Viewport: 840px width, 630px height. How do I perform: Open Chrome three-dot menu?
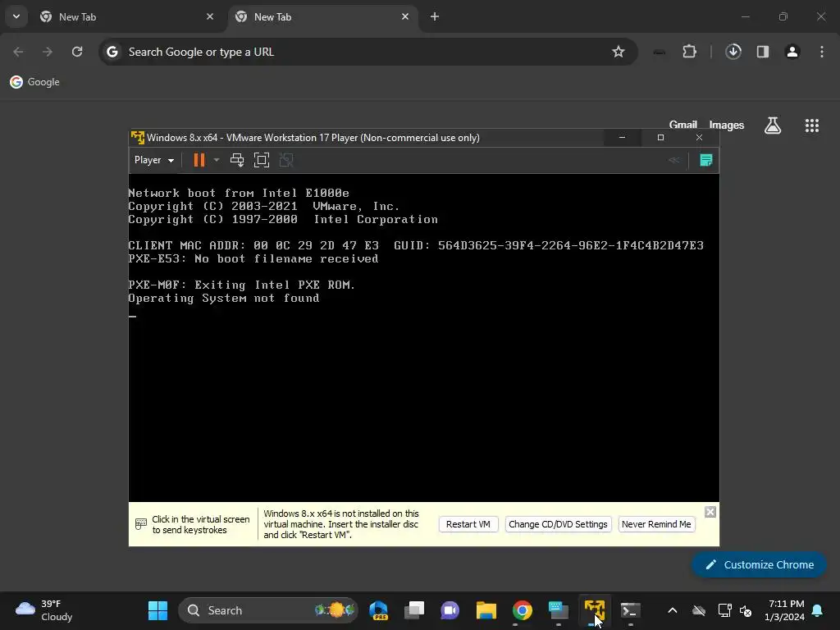point(822,52)
